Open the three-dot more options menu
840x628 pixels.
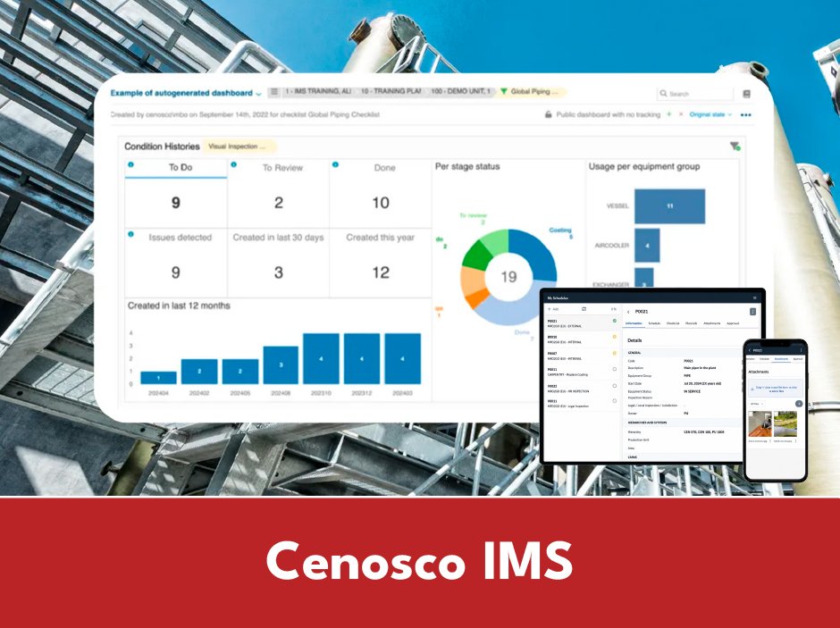coord(745,114)
